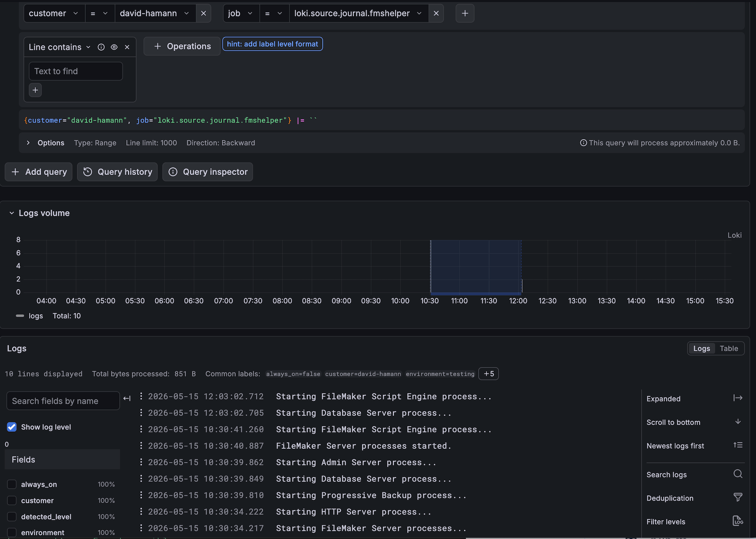Click Search fields by name input
756x539 pixels.
[63, 401]
